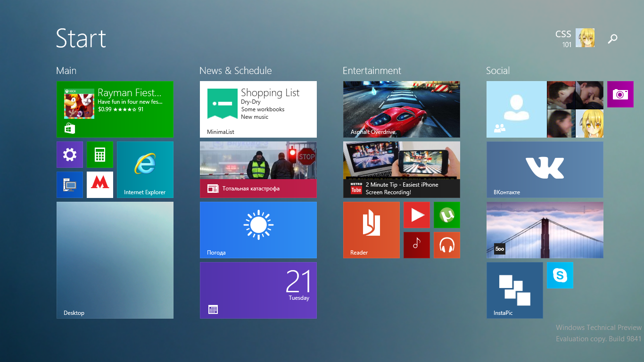Select the News & Schedule group heading
The width and height of the screenshot is (644, 362).
tap(236, 71)
